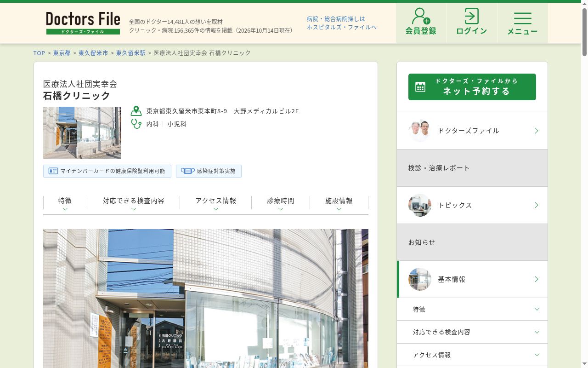Screen dimensions: 588x368
Task: Select the 診療時間 section tab
Action: 281,203
